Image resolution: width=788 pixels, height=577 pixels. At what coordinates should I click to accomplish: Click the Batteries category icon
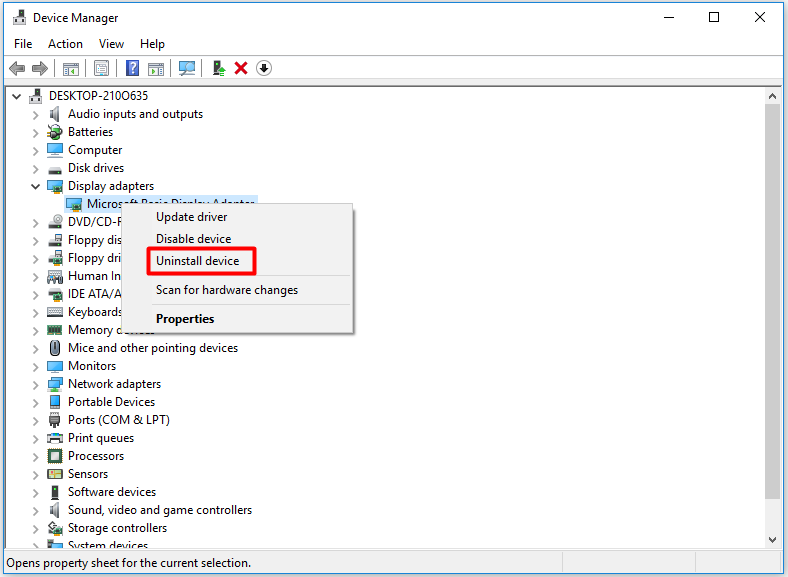(x=54, y=132)
